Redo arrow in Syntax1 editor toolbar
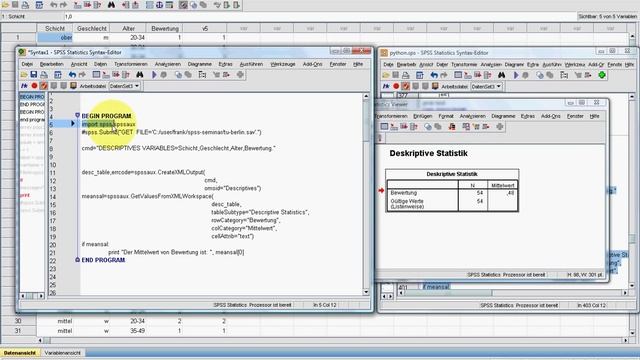This screenshot has width=640, height=360. pos(82,75)
